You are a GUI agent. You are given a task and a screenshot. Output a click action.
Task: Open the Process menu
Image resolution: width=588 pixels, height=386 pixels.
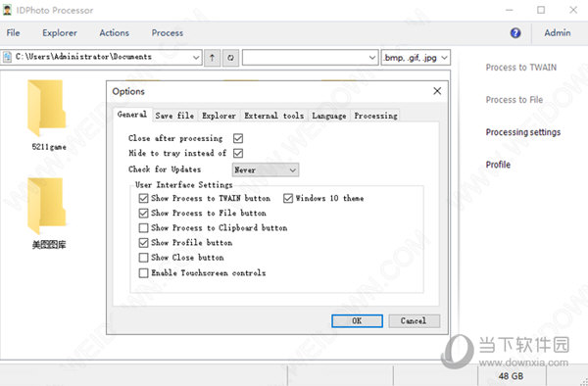(x=168, y=33)
